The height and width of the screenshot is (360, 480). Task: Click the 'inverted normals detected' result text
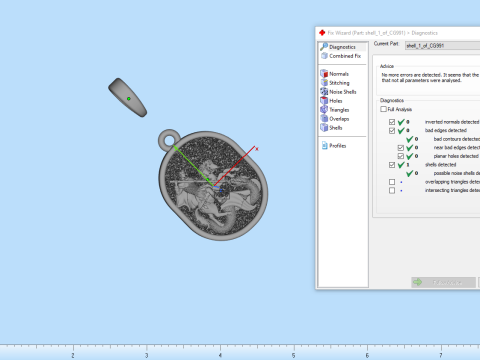452,122
